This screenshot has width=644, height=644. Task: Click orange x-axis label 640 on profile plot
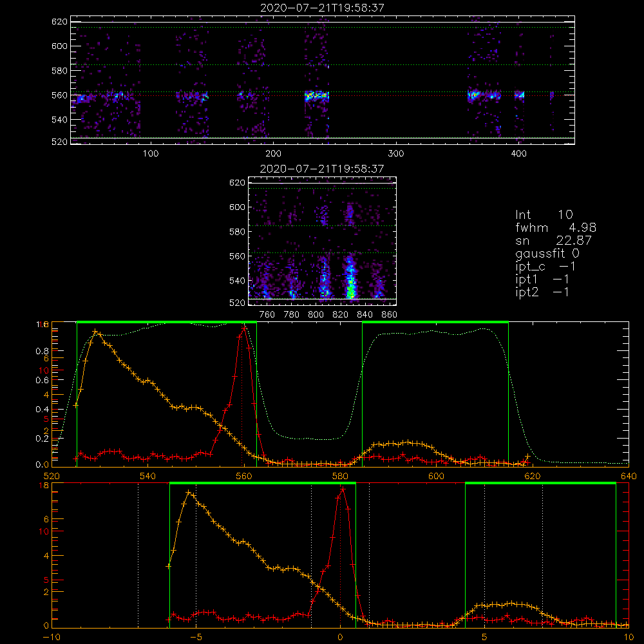pos(629,477)
